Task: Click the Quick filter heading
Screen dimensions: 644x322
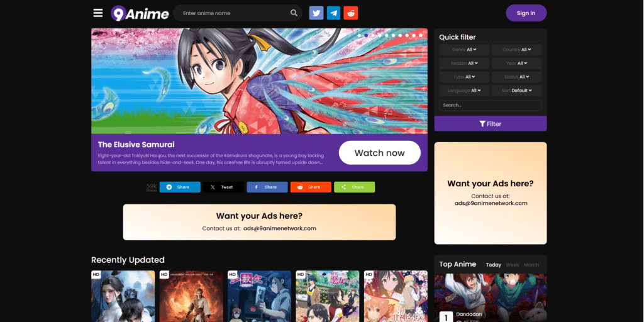Action: click(457, 37)
